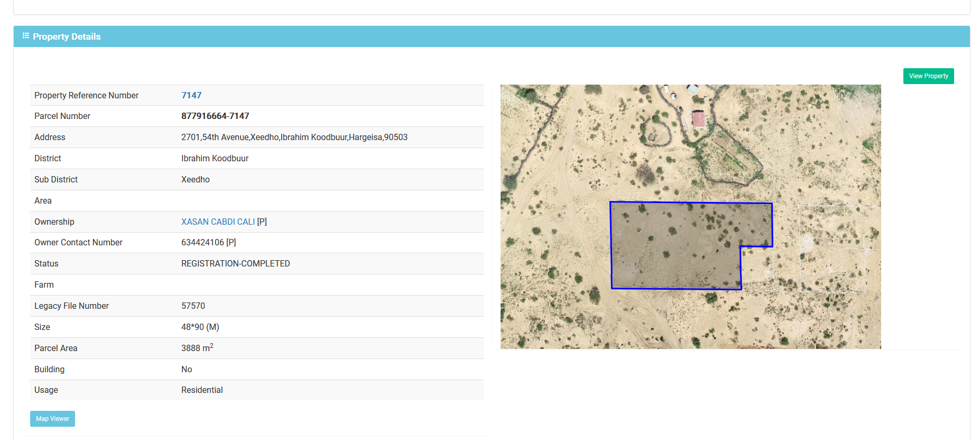Screen dimensions: 980x441
Task: Select size value 48*90 (M)
Action: click(200, 327)
